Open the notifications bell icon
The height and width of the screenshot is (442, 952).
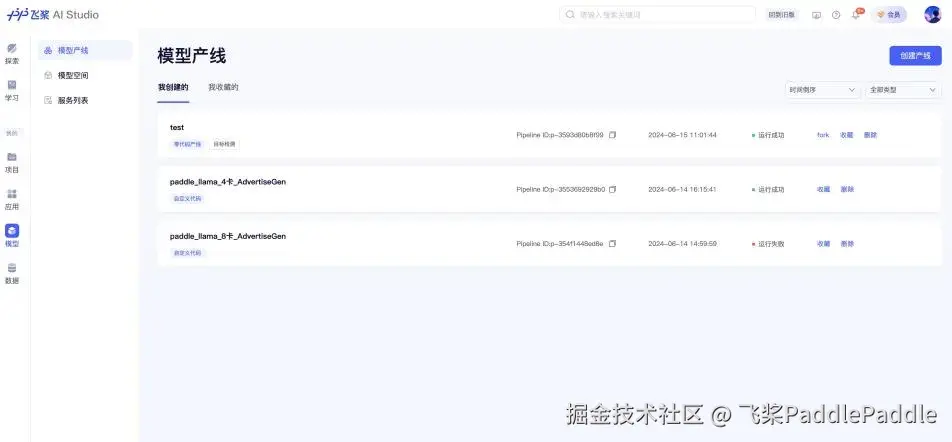(x=856, y=15)
